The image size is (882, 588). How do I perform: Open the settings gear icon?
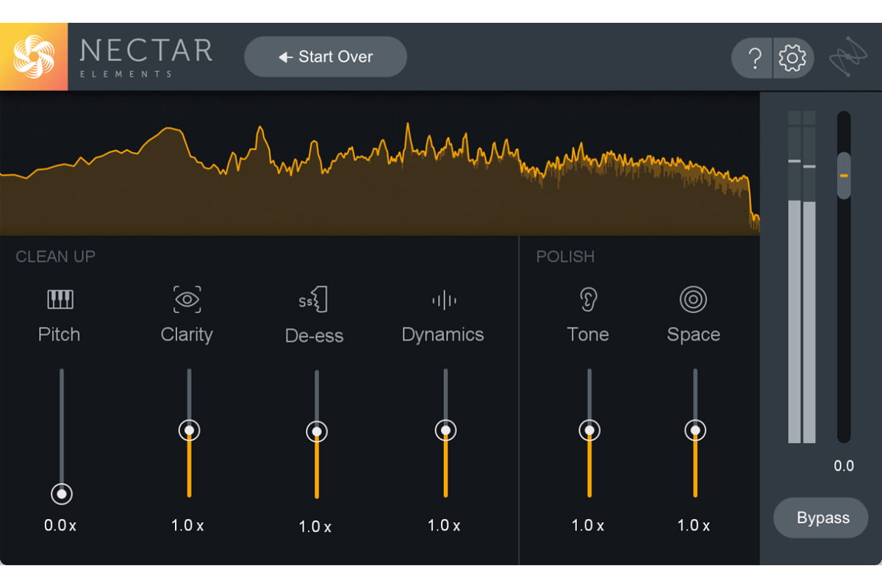click(793, 58)
